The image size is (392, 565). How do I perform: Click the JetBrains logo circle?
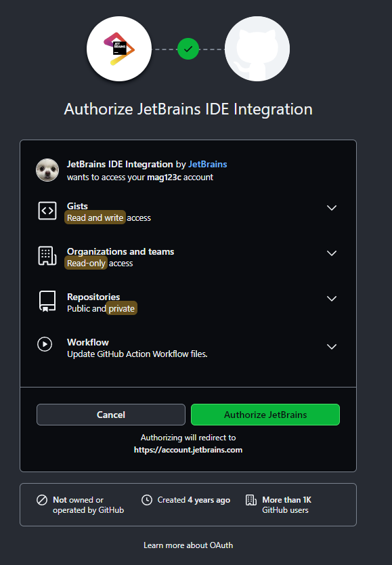coord(119,49)
